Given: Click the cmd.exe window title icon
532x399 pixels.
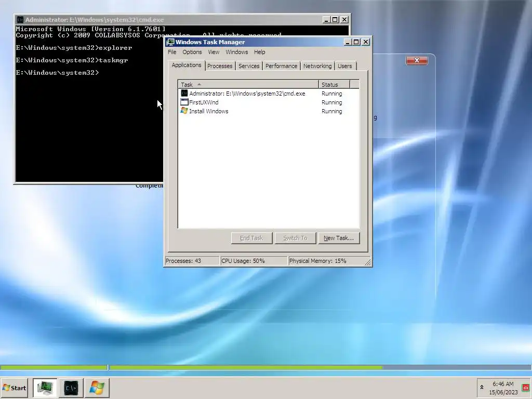Looking at the screenshot, I should (x=20, y=20).
